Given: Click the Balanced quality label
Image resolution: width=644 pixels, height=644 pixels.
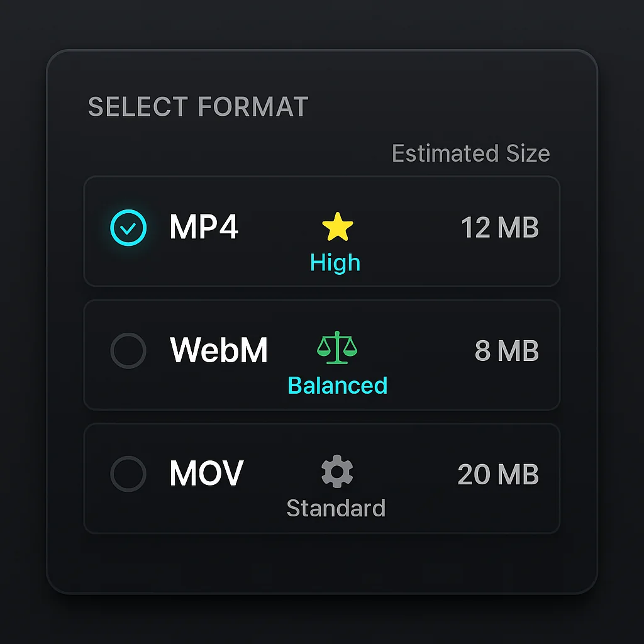Looking at the screenshot, I should click(337, 385).
